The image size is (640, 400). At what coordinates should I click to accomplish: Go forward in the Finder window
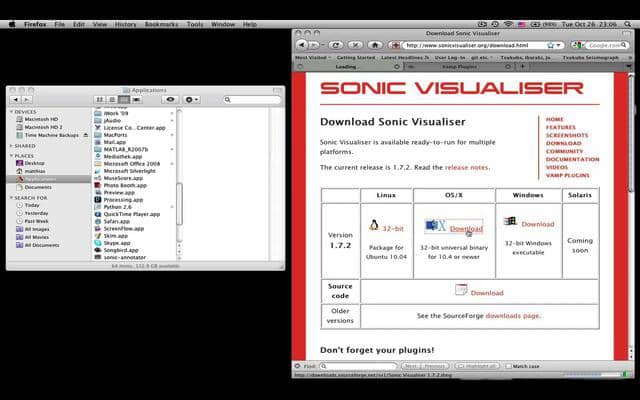(26, 99)
